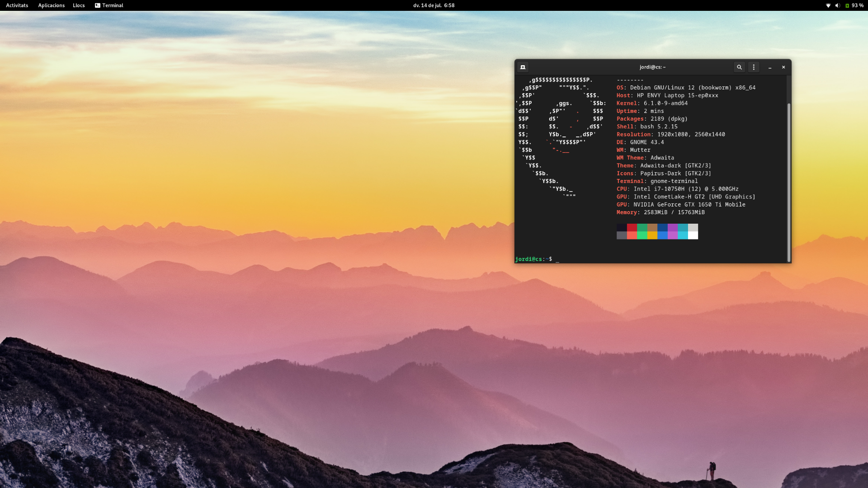
Task: Click the purple block in the upper palette row
Action: click(673, 227)
